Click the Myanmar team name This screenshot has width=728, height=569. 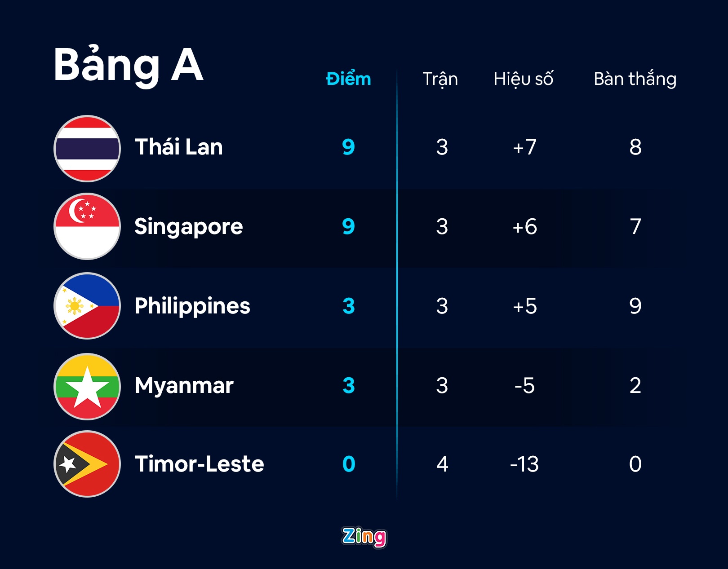[x=184, y=386]
